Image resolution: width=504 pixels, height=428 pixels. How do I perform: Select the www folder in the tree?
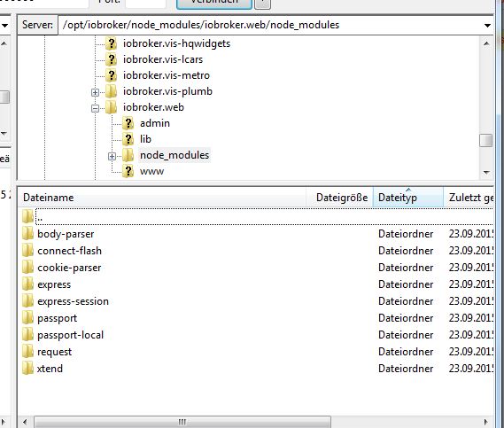click(151, 171)
